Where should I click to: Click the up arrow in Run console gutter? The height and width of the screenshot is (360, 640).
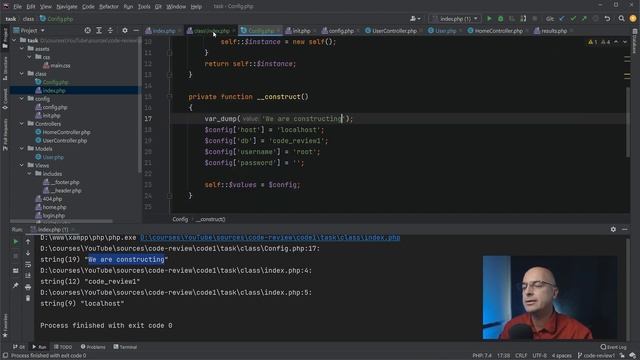(x=28, y=242)
